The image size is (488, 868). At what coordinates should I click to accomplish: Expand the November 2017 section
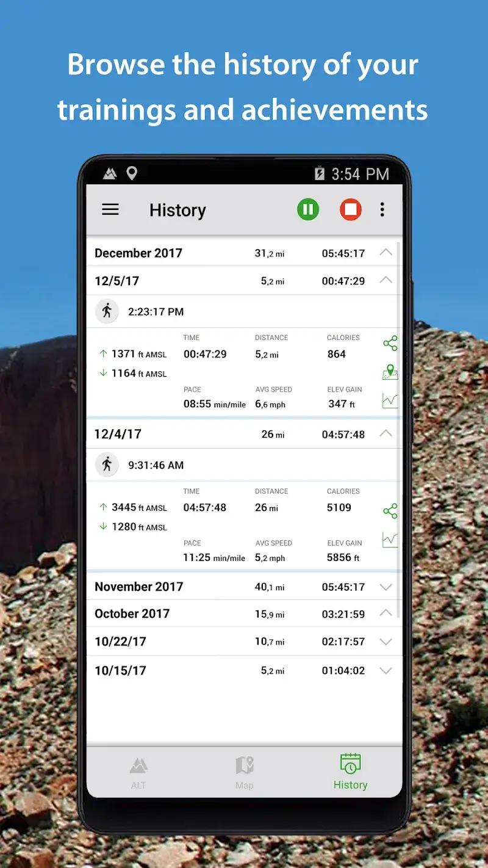[385, 587]
